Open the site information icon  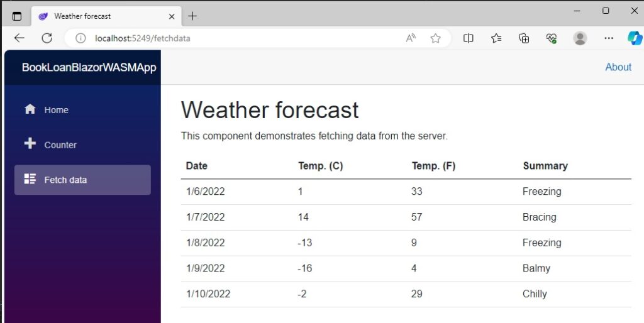tap(80, 38)
